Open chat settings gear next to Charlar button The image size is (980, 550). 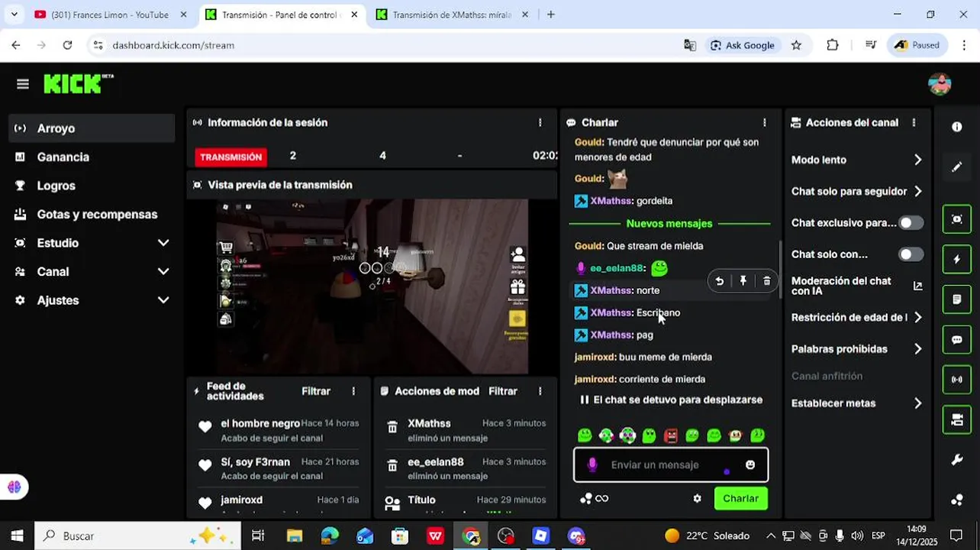697,498
